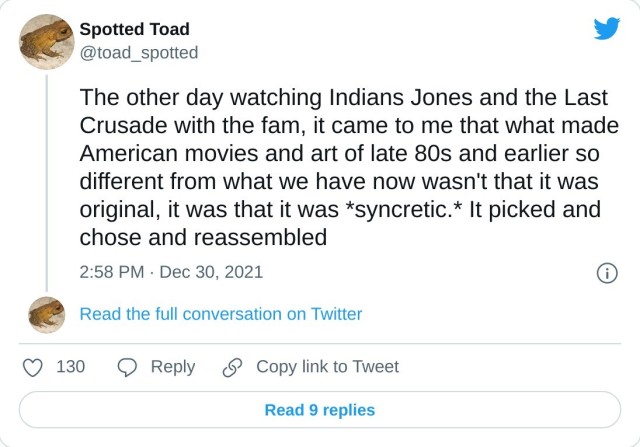Read the full conversation on Twitter

point(220,314)
